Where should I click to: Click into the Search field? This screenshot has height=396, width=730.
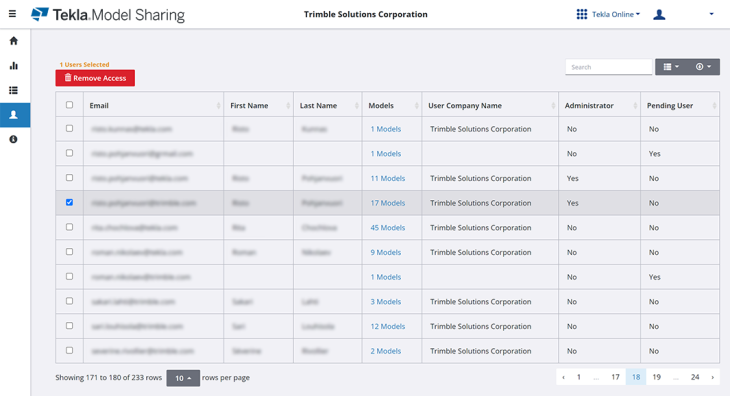[x=608, y=67]
